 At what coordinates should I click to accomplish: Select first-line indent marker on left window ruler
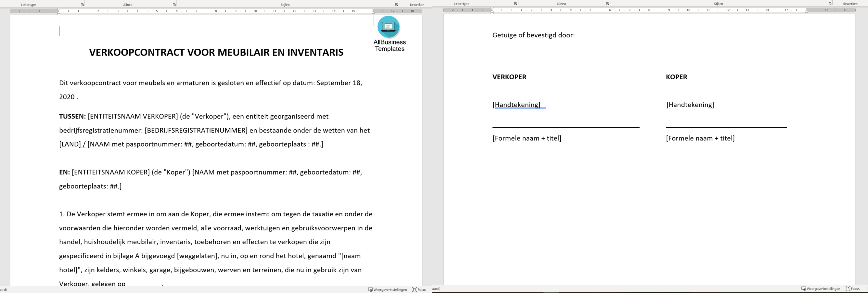58,9
